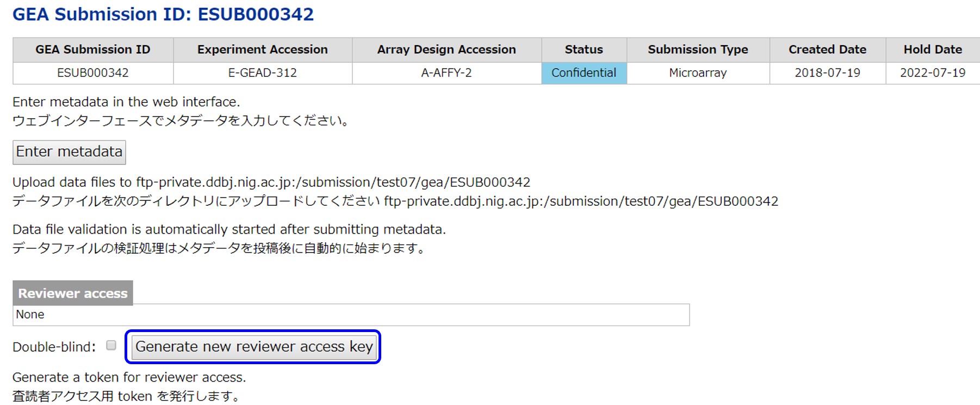980x405 pixels.
Task: Click the Experiment Accession column header
Action: point(262,50)
